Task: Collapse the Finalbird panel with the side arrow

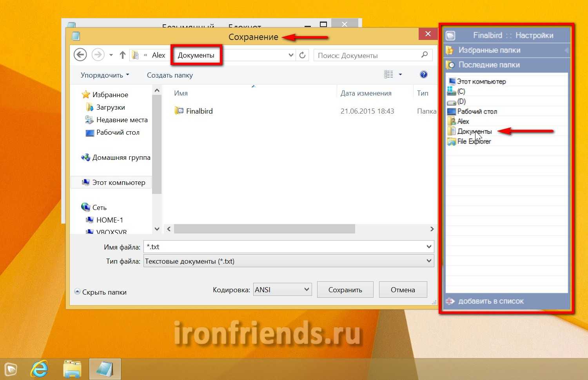Action: (566, 50)
